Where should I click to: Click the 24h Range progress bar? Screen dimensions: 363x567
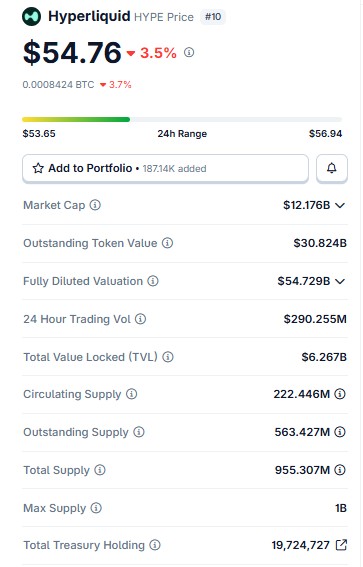(x=182, y=119)
